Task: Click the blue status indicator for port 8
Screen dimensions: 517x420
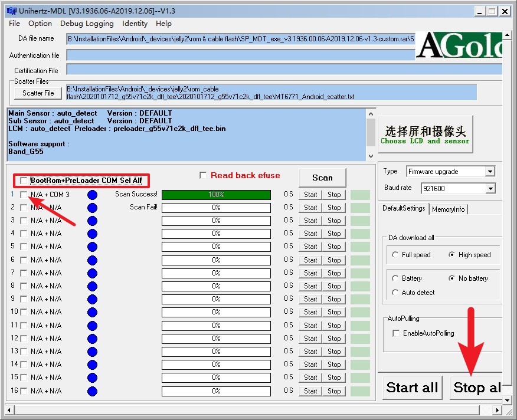Action: [x=92, y=286]
